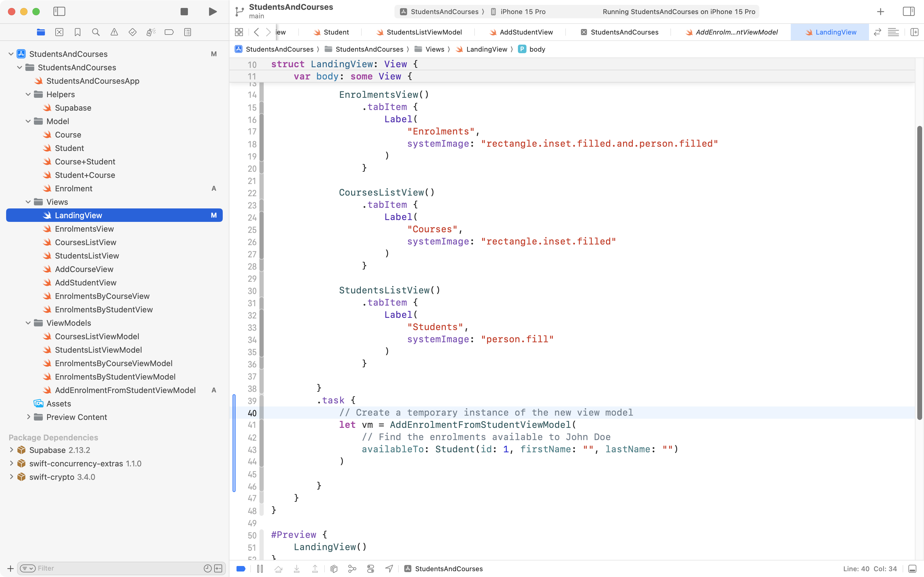Toggle breakpoints in the debug bar

coord(241,569)
